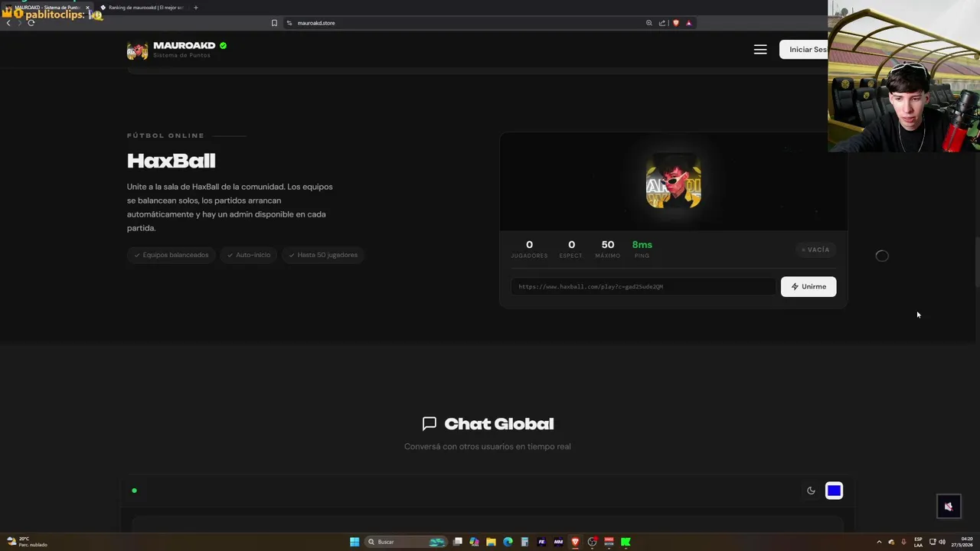Open Task View in the taskbar
Screen dimensions: 980x551
[457, 542]
